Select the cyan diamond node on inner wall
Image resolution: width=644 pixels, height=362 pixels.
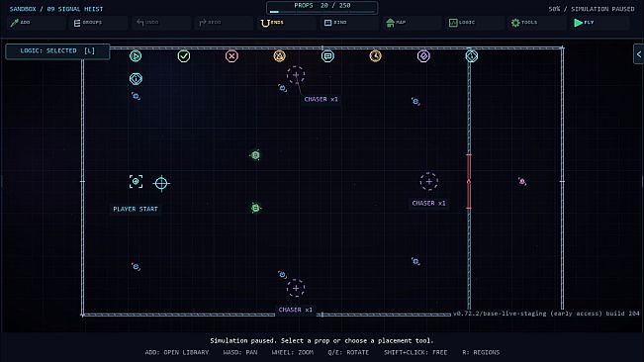pyautogui.click(x=472, y=55)
